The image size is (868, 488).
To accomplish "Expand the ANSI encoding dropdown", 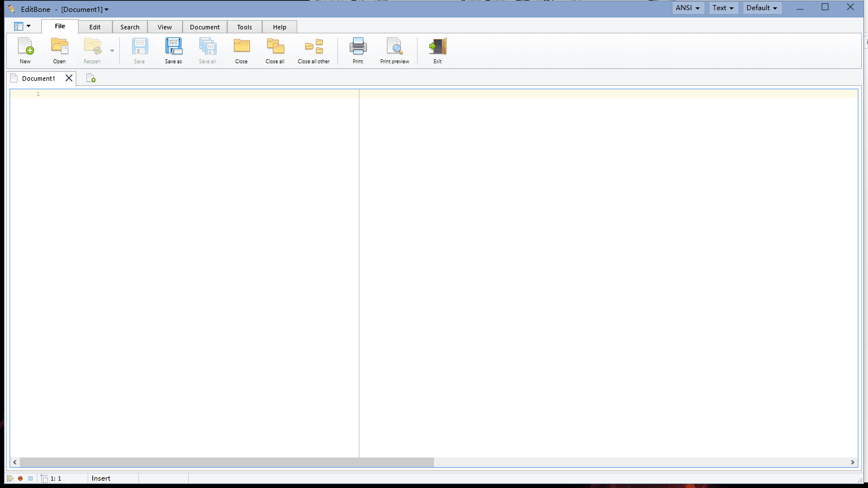I will [x=688, y=8].
